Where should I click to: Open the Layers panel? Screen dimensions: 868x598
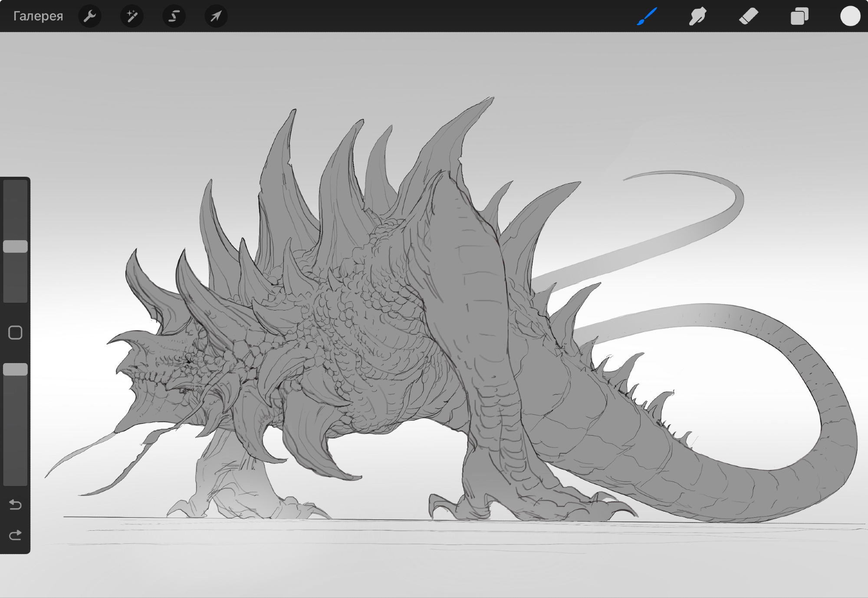[799, 16]
